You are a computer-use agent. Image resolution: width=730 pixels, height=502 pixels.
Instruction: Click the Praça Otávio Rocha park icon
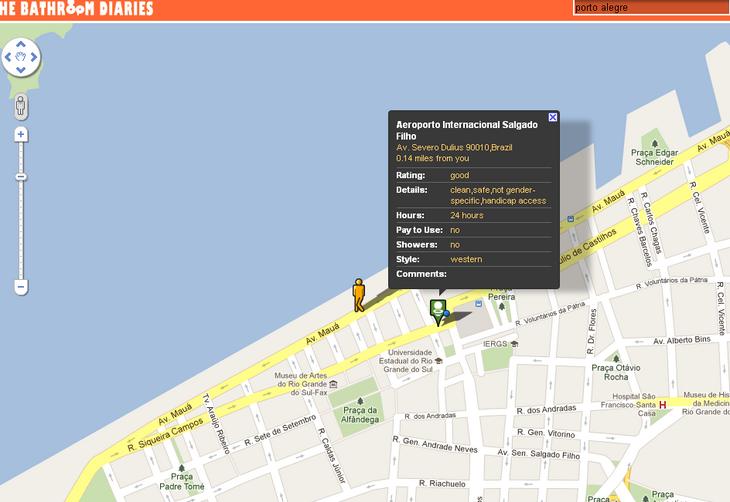tap(615, 357)
